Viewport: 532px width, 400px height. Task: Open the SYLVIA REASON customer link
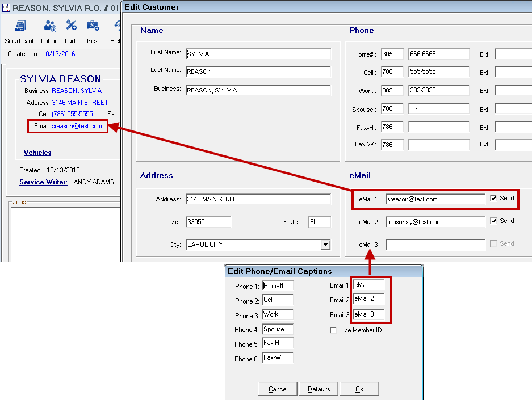pyautogui.click(x=60, y=78)
